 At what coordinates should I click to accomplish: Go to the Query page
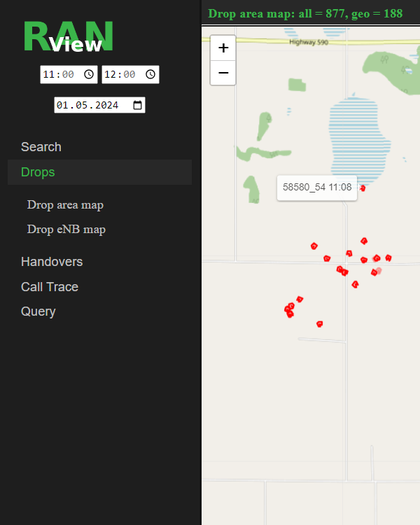[38, 311]
